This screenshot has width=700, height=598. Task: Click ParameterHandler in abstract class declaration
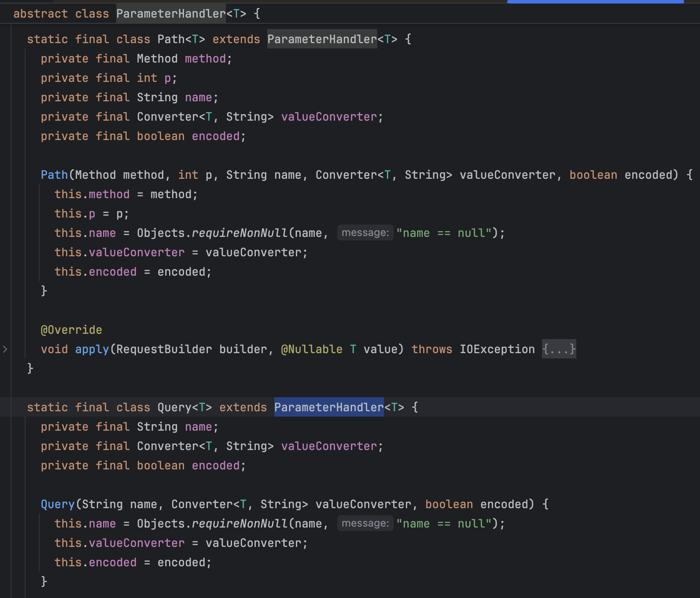click(171, 14)
